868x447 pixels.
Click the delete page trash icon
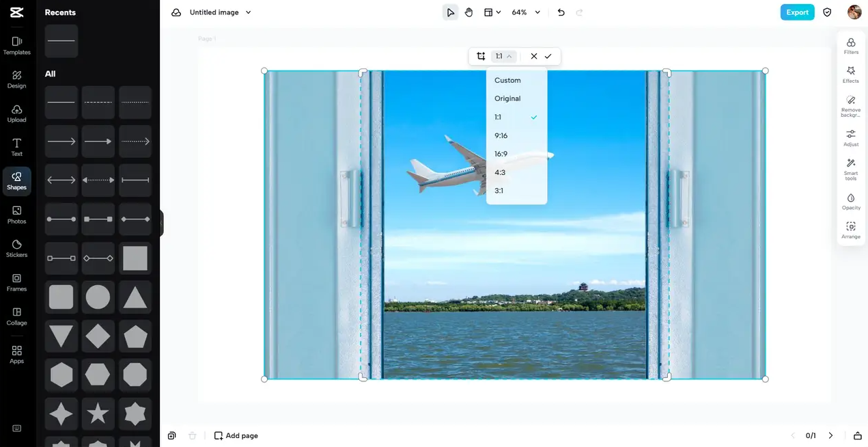coord(192,435)
